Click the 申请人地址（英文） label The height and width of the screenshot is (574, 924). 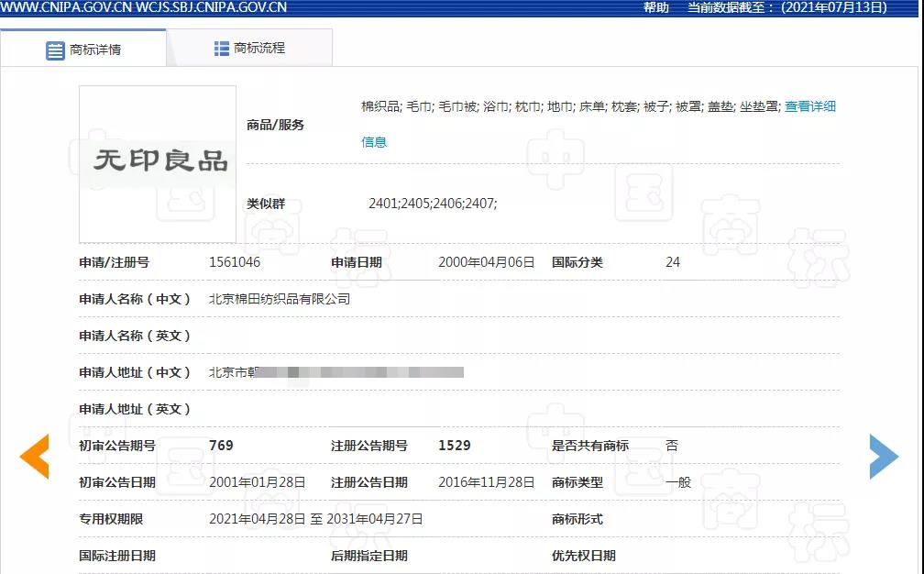click(x=135, y=409)
